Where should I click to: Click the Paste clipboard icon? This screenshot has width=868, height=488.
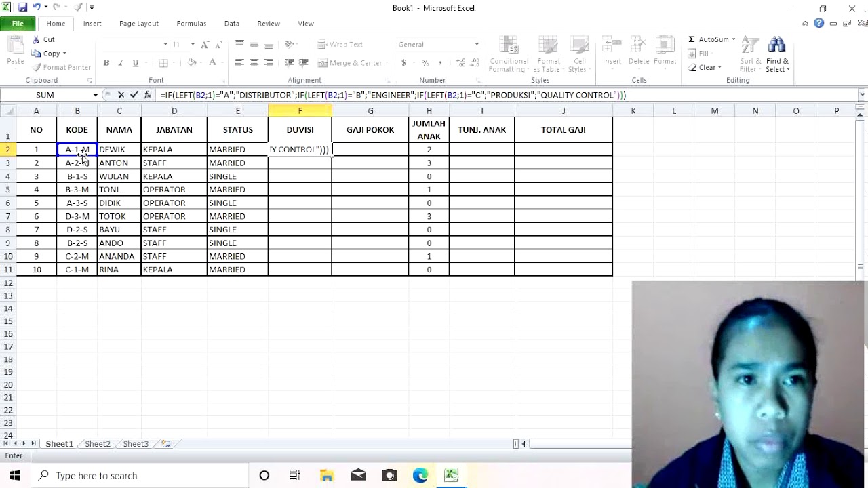tap(16, 47)
